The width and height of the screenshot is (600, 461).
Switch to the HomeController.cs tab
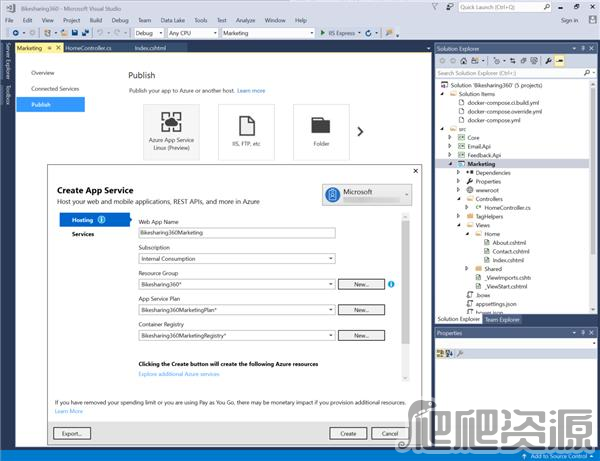coord(88,48)
